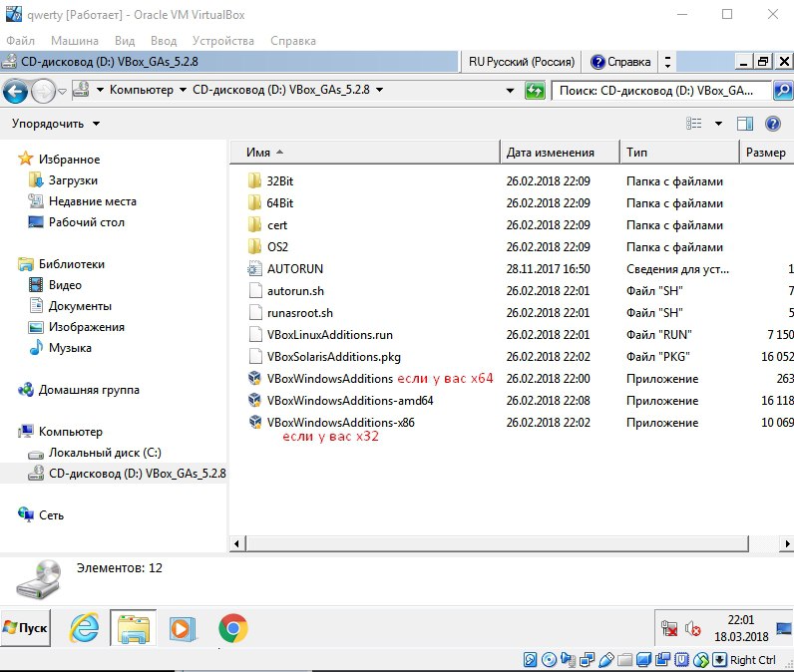The image size is (794, 672).
Task: Click the VirtualBox hard disk activity indicator
Action: point(531,660)
